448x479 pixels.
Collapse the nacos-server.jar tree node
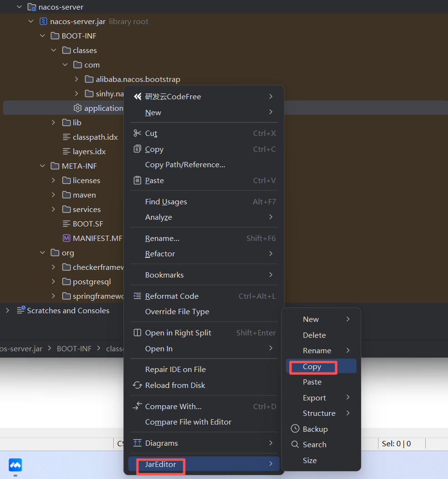(31, 21)
